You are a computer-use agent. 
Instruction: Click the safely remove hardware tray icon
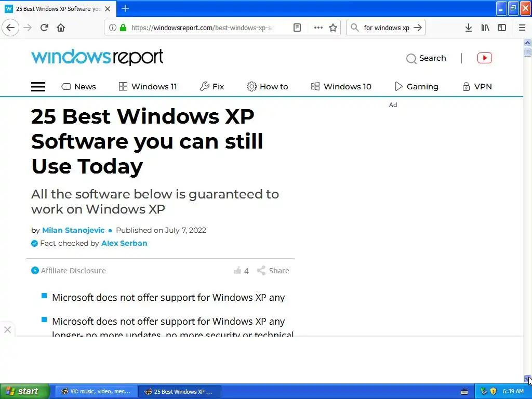pyautogui.click(x=484, y=392)
